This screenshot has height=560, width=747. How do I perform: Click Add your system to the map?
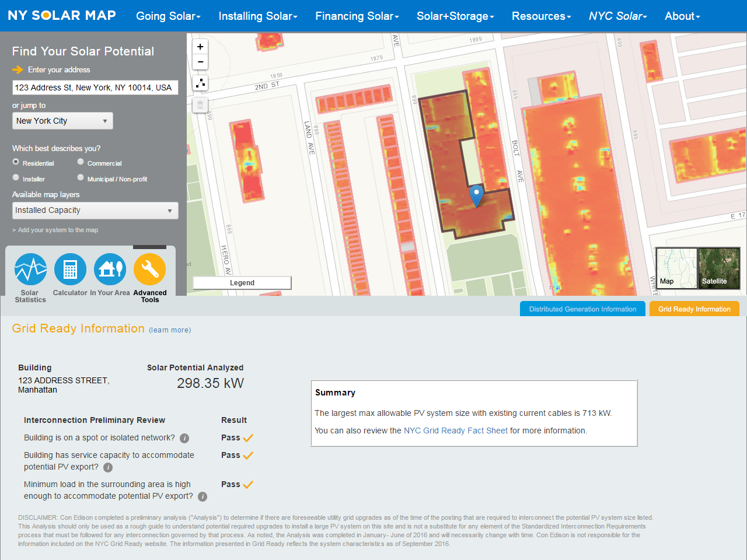pos(58,230)
